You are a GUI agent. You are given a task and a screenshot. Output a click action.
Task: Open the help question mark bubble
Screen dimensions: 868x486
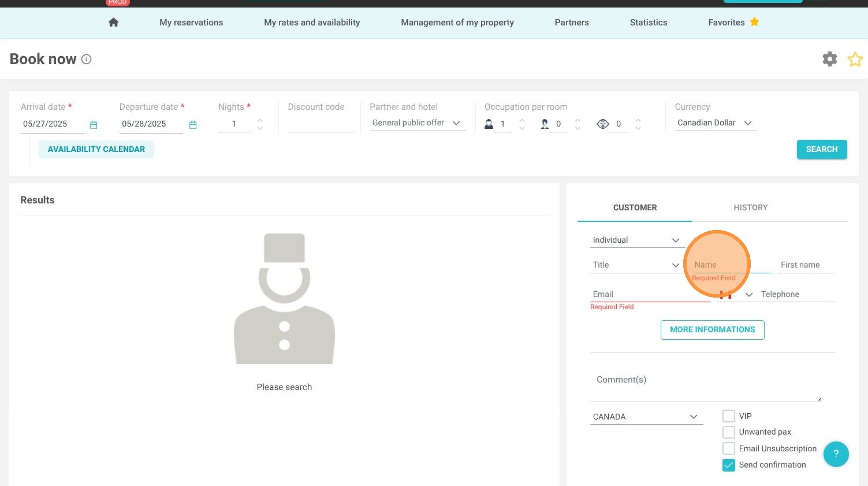(x=836, y=454)
